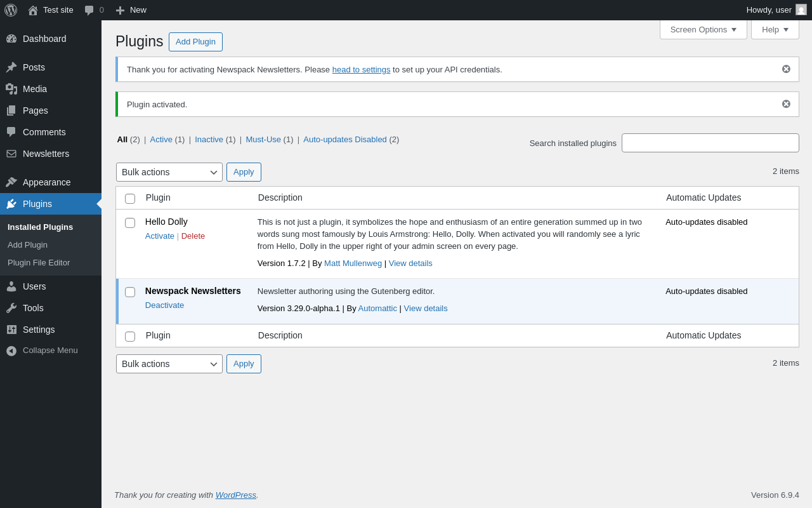
Task: Open Add Plugin submenu item
Action: pos(27,244)
